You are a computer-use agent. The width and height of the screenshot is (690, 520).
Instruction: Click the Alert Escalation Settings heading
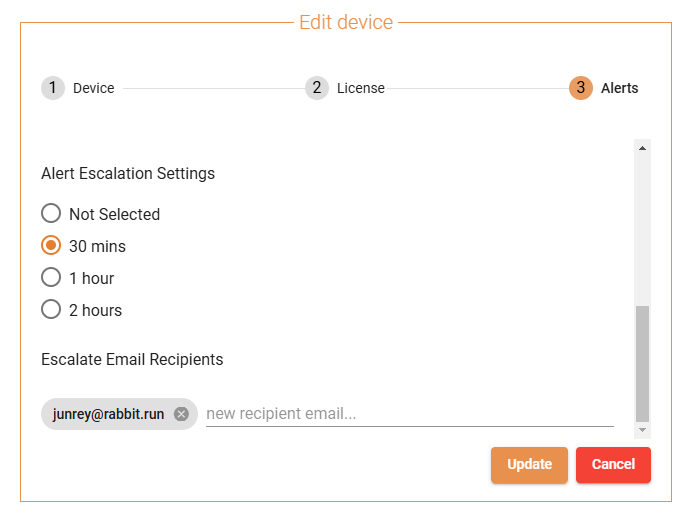click(x=128, y=173)
